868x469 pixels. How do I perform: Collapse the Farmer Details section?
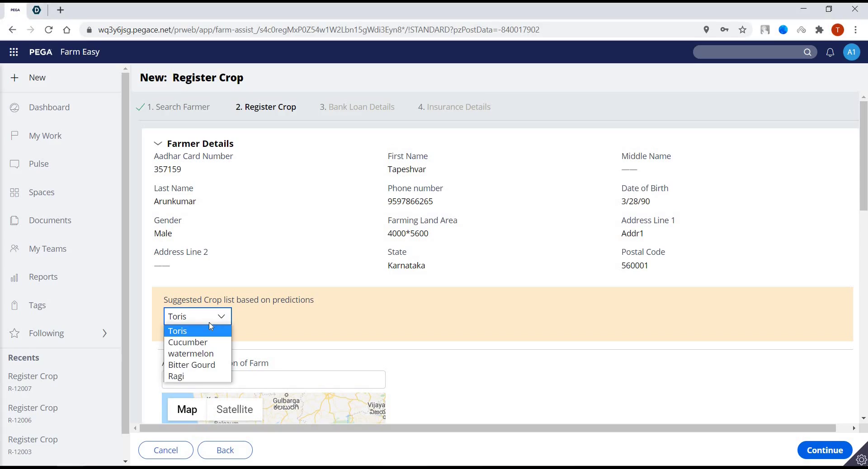click(158, 144)
